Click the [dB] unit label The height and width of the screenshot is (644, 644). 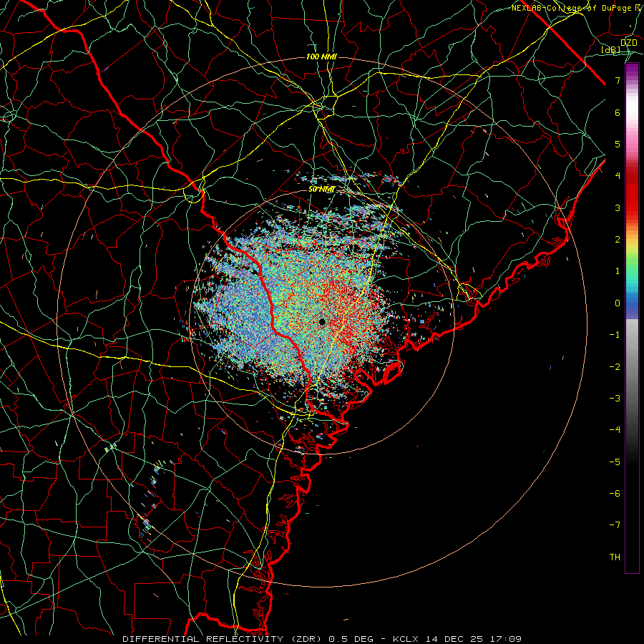(611, 50)
